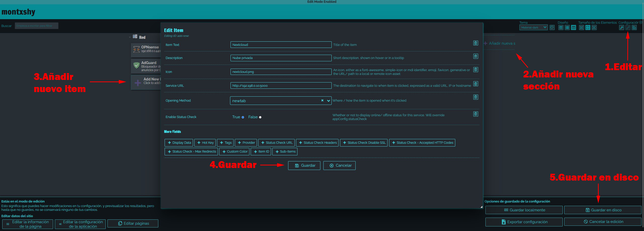Click into the Item Text input field
The image size is (644, 231).
(x=281, y=45)
